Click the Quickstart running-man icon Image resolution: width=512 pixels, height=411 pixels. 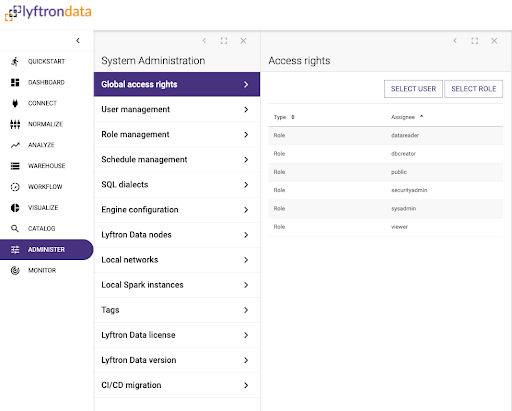tap(15, 61)
